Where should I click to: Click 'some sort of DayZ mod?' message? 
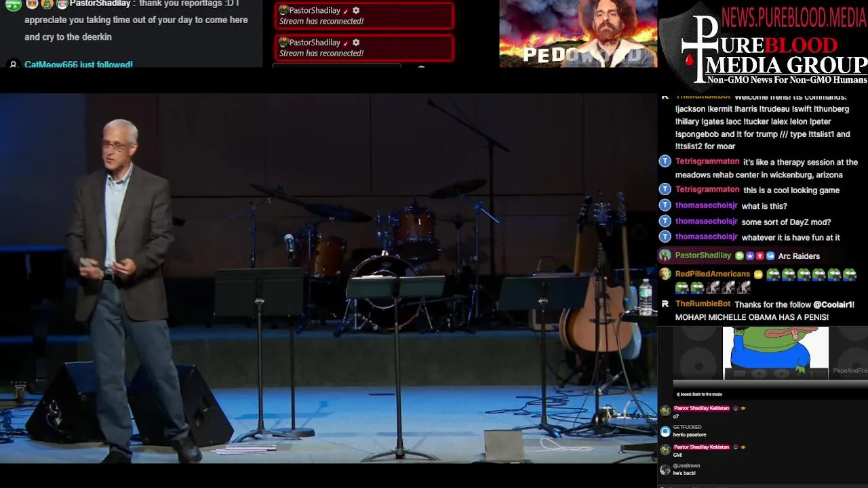[786, 222]
